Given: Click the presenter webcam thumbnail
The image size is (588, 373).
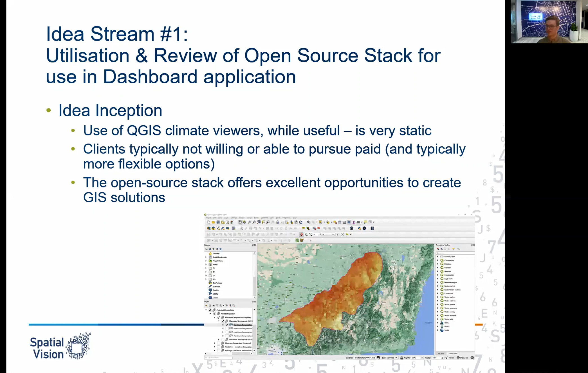Looking at the screenshot, I should pos(549,22).
